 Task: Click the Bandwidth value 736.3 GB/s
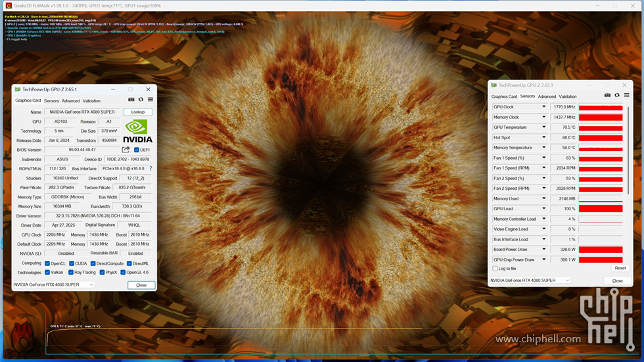132,206
